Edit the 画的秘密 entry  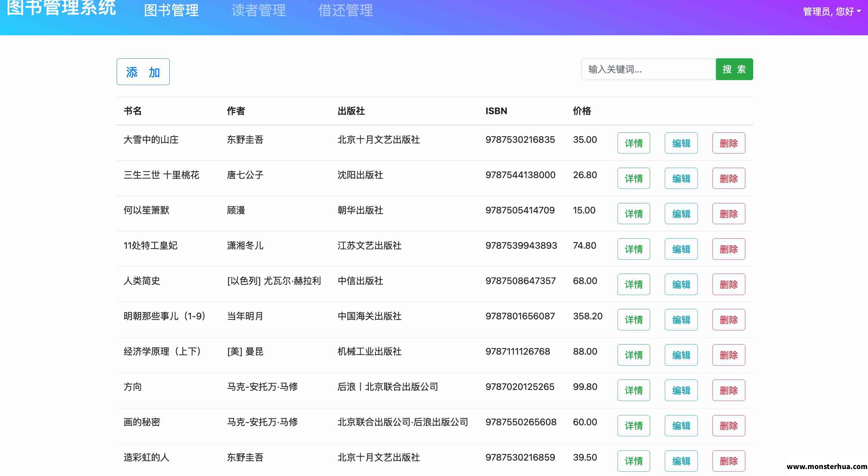click(681, 426)
